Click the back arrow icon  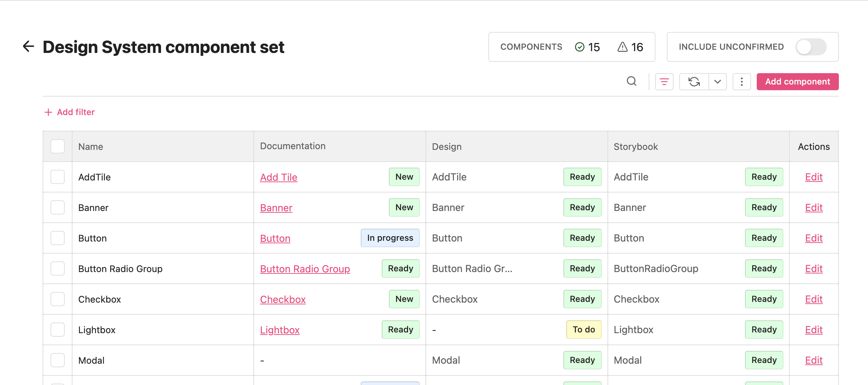(x=28, y=46)
